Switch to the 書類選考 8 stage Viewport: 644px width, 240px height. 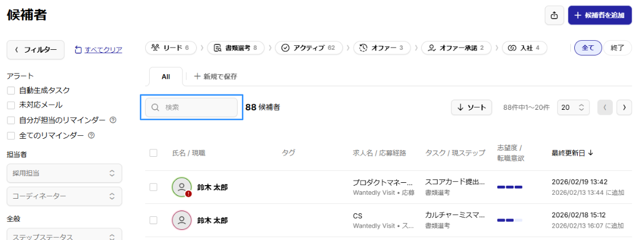coord(235,48)
